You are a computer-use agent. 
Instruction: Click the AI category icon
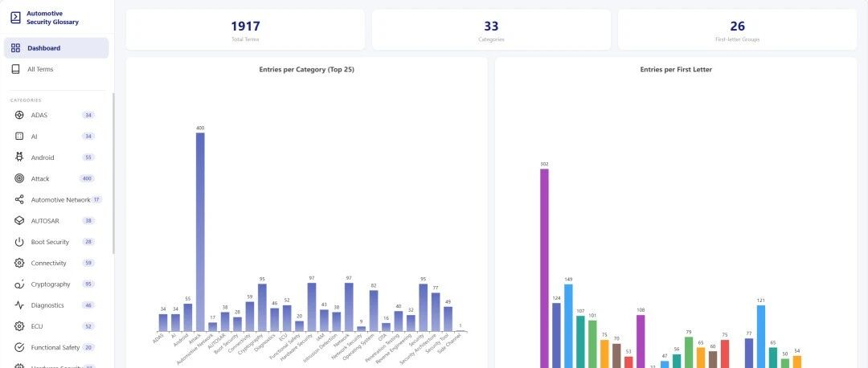(x=19, y=136)
